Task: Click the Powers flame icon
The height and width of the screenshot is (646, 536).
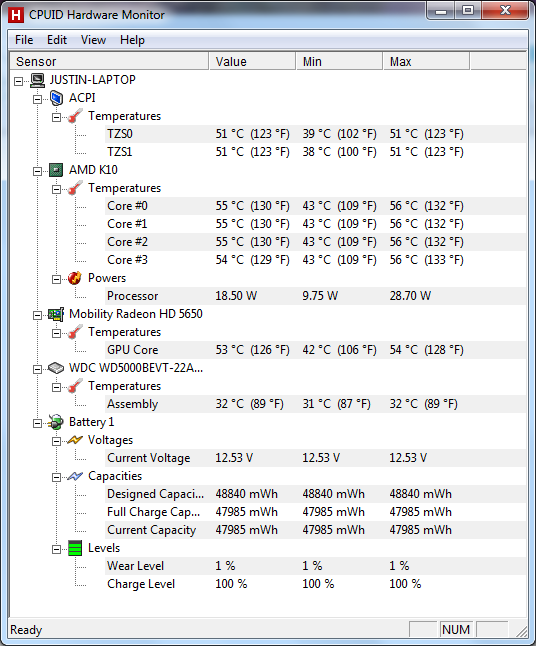Action: pos(75,278)
